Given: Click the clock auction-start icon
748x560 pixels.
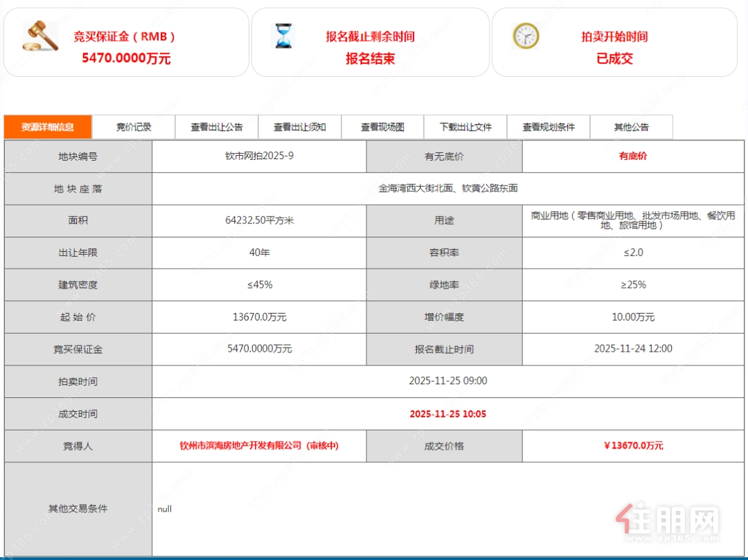Looking at the screenshot, I should 526,36.
